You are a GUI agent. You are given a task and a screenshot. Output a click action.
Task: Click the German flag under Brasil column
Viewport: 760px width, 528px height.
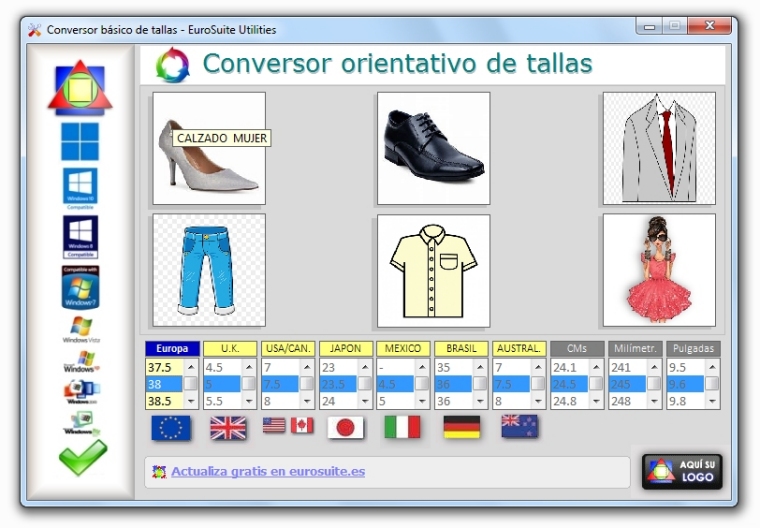(461, 427)
